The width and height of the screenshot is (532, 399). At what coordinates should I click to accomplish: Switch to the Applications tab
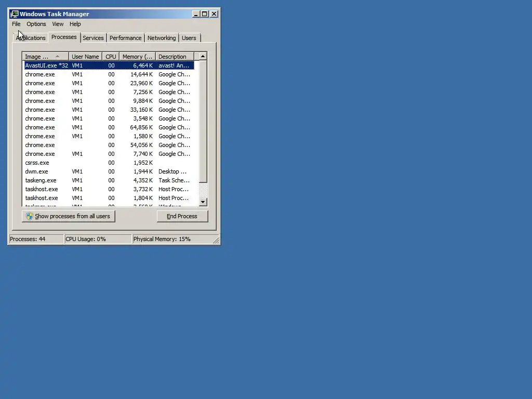[31, 38]
